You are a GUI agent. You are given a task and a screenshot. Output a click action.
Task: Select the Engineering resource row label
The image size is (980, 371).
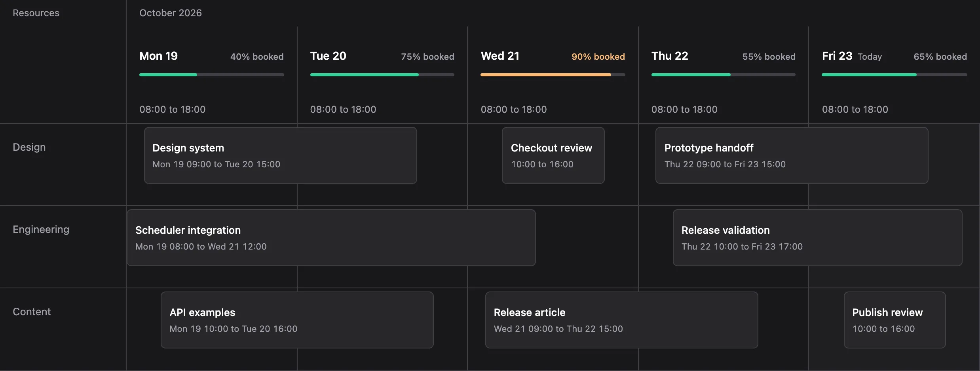point(41,229)
